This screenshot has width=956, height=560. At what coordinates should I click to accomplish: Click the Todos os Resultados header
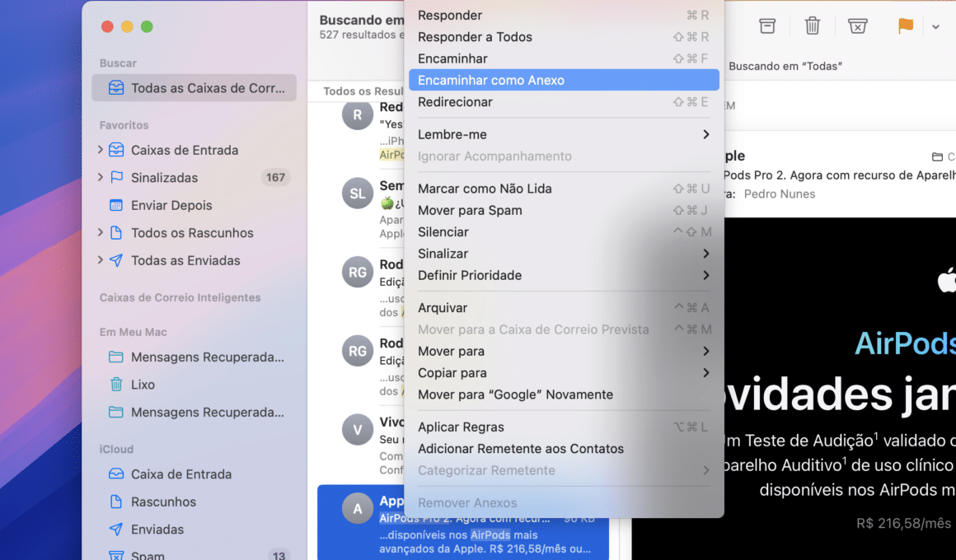tap(363, 91)
